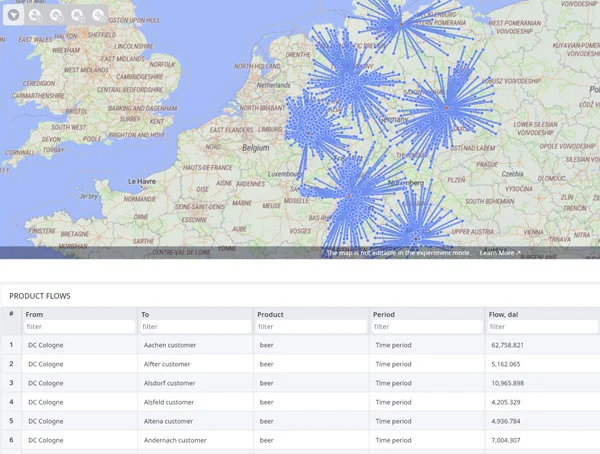Focus the Product column filter box
The image size is (600, 454).
click(311, 326)
